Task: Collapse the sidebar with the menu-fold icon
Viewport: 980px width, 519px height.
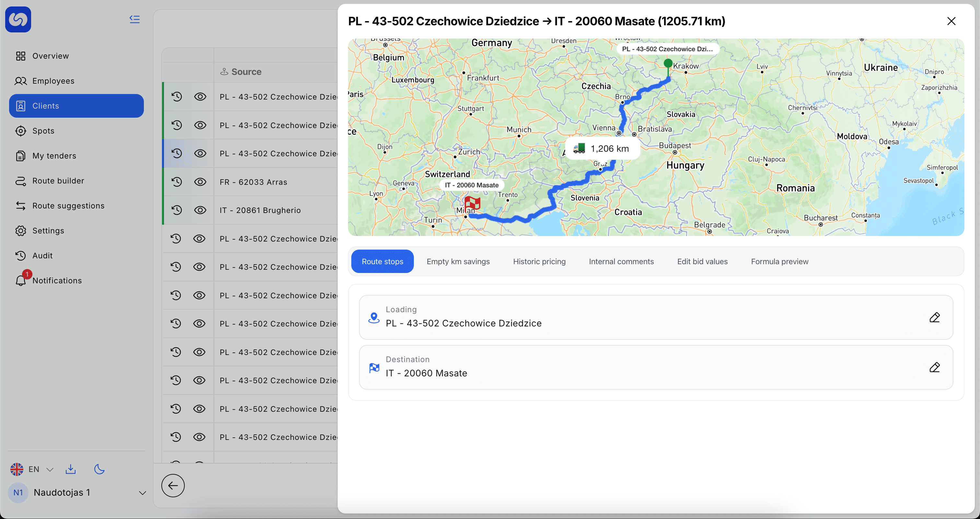Action: coord(135,19)
